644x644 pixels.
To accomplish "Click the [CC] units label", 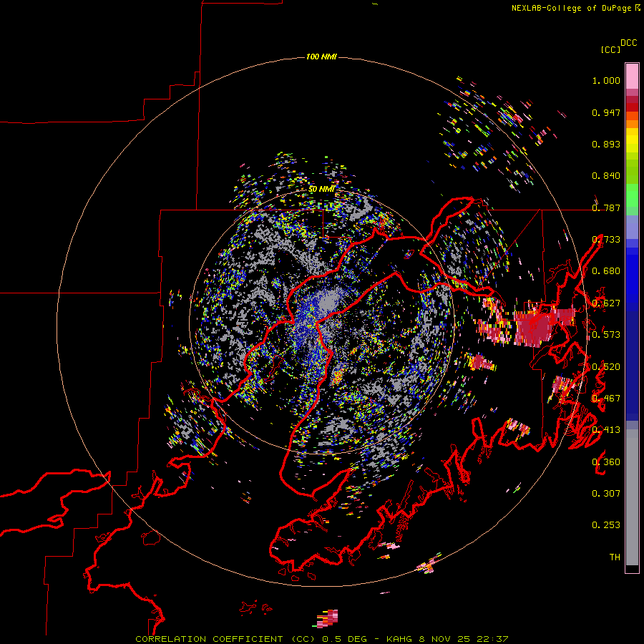I will pyautogui.click(x=610, y=49).
